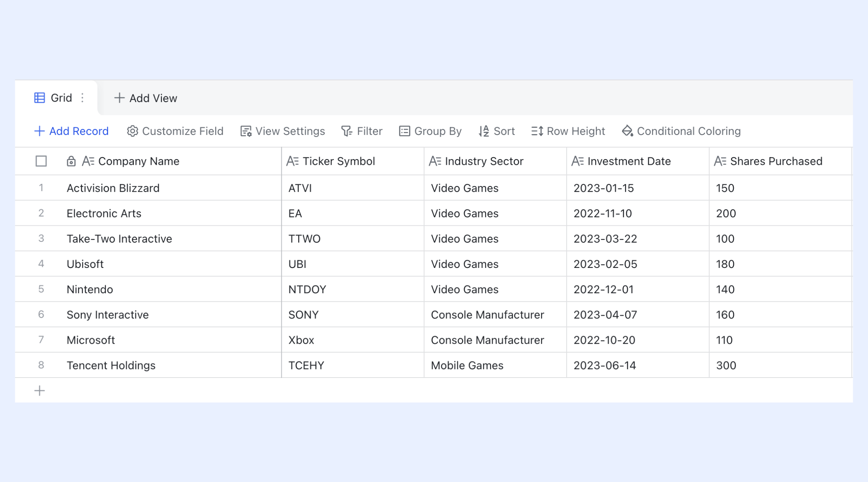
Task: Select the Sony Interactive cell
Action: [171, 315]
